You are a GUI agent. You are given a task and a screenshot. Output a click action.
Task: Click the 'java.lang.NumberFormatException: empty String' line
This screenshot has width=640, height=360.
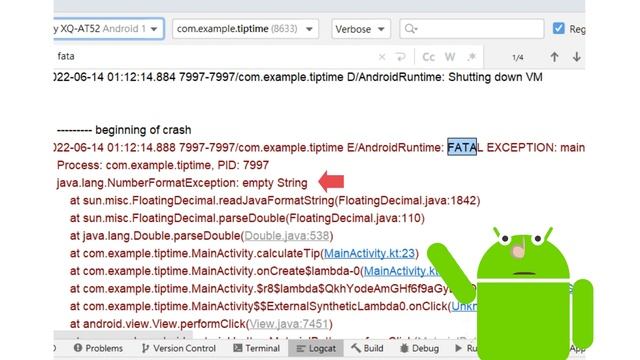[x=182, y=183]
